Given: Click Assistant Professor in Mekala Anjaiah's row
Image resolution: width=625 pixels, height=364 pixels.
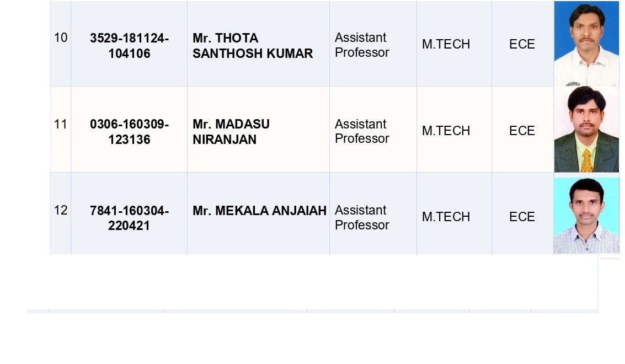Looking at the screenshot, I should pos(362,218).
